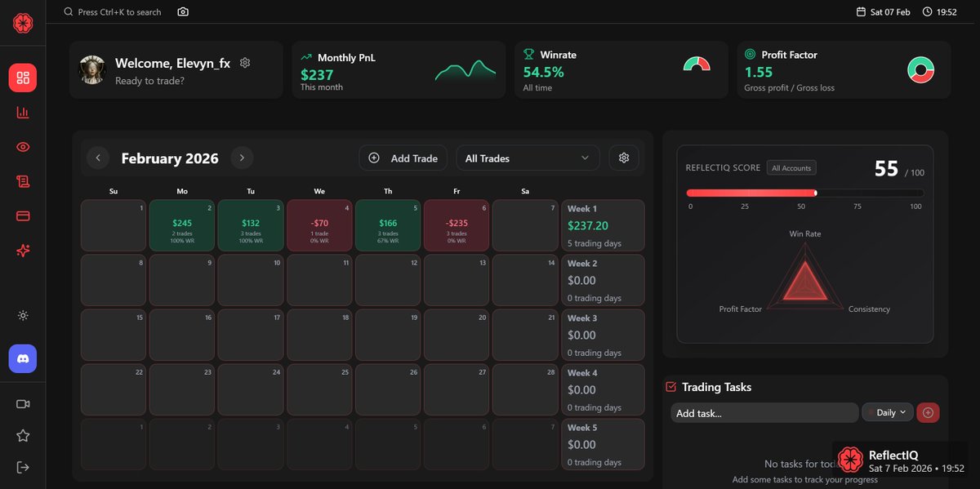Open the empty February 14 calendar cell
This screenshot has height=489, width=980.
click(x=525, y=280)
